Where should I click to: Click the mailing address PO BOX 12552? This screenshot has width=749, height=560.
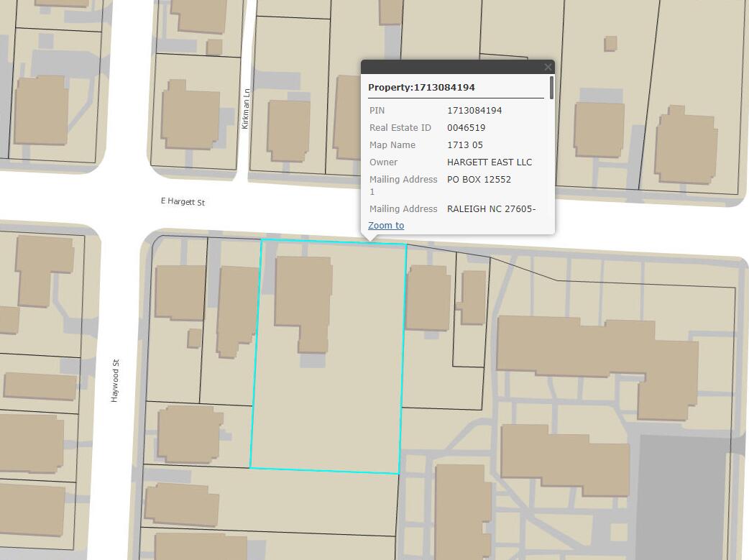tap(479, 180)
